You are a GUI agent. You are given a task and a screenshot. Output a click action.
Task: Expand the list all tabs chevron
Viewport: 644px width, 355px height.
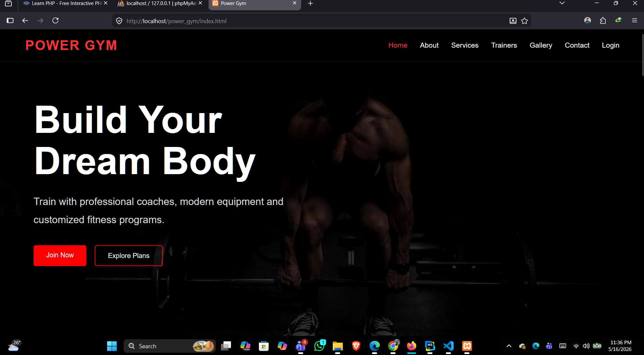(562, 3)
